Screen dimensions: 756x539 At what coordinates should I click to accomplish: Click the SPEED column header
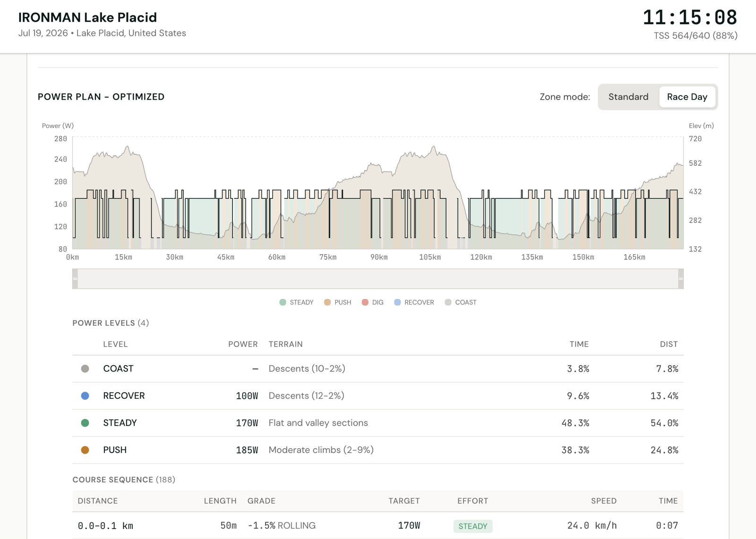click(604, 501)
